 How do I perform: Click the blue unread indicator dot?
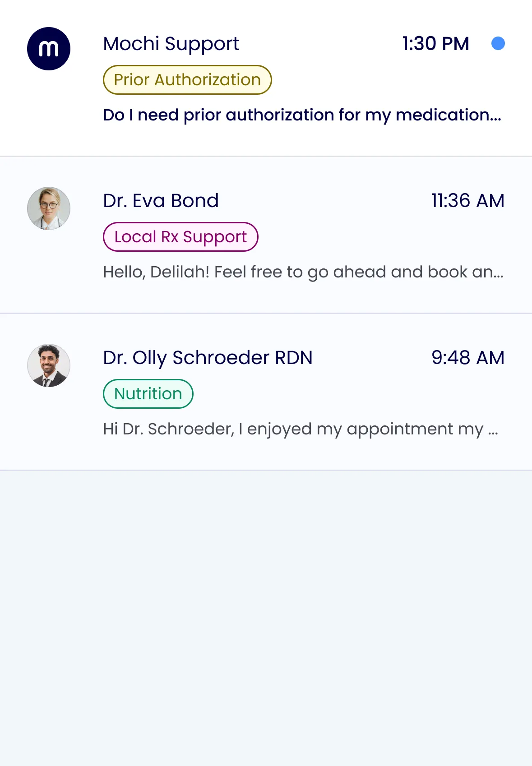(498, 43)
